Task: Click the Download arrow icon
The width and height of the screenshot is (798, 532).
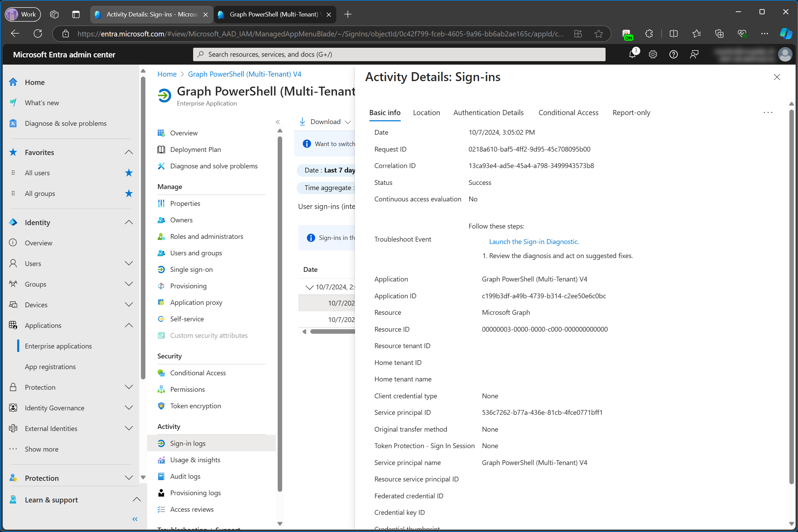Action: (302, 122)
